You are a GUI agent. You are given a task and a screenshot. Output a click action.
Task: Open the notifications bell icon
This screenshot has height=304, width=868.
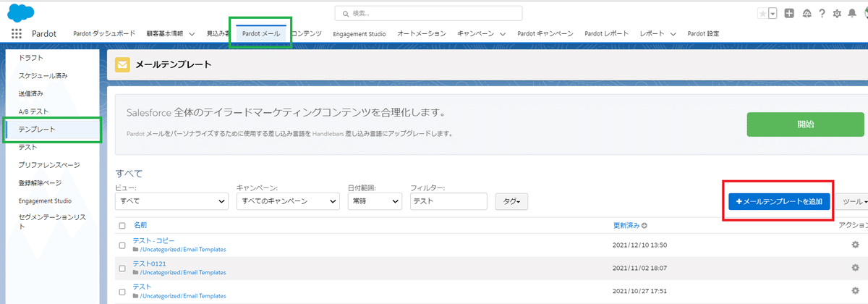click(851, 14)
